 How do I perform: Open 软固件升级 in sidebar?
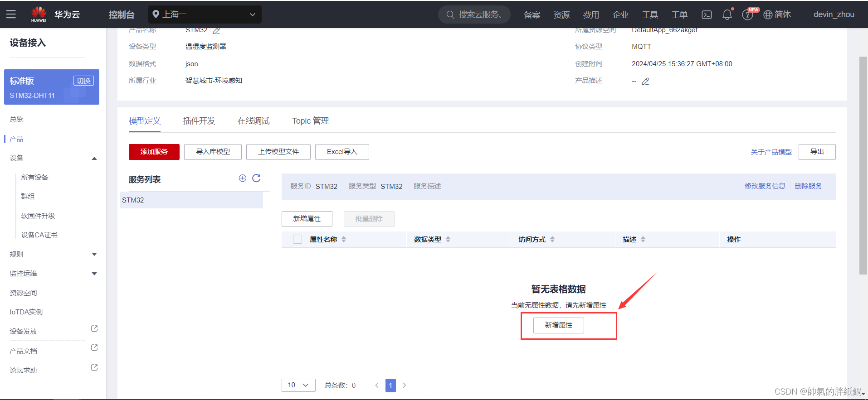pos(38,216)
